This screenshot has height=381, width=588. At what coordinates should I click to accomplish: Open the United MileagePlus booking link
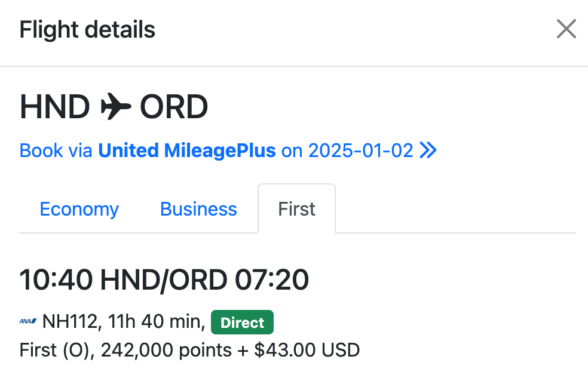click(x=186, y=150)
